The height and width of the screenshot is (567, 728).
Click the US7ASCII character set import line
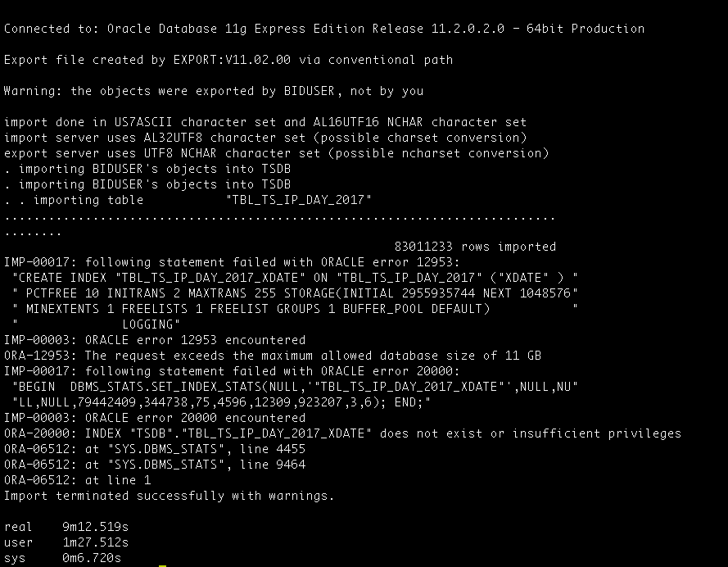(265, 122)
